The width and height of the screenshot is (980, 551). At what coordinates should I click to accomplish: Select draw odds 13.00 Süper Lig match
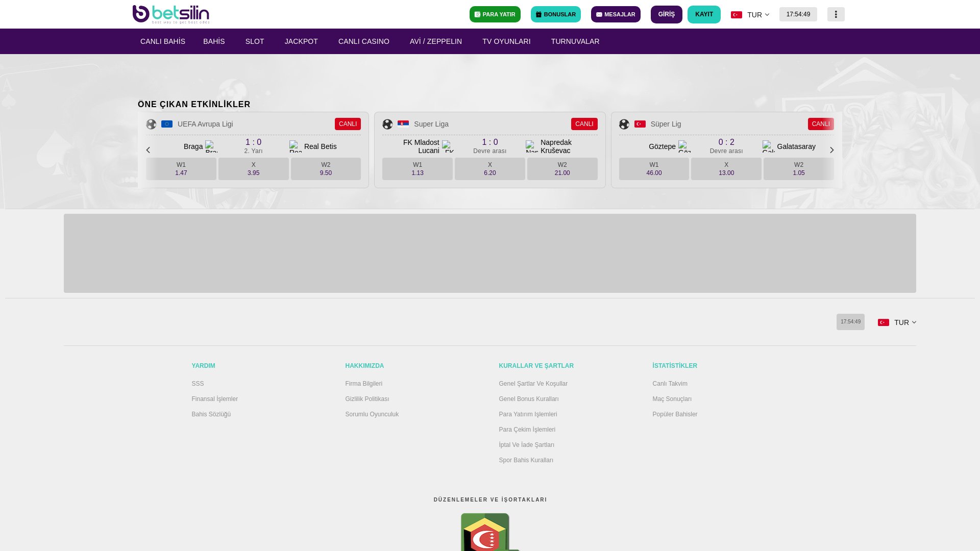pos(726,169)
